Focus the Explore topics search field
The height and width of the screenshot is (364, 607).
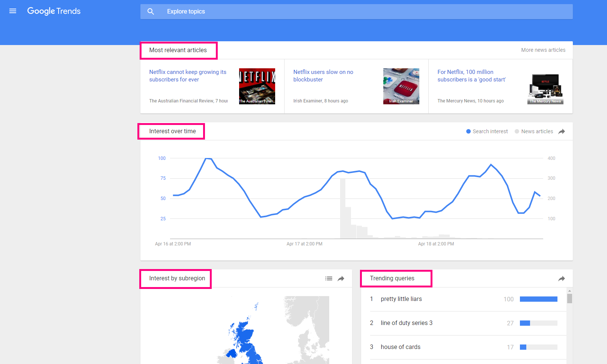pos(356,12)
